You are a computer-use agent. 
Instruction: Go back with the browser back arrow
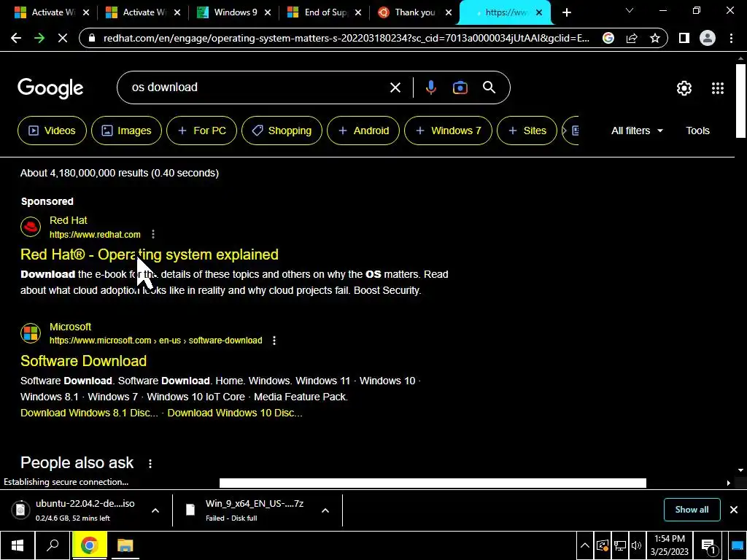point(16,38)
